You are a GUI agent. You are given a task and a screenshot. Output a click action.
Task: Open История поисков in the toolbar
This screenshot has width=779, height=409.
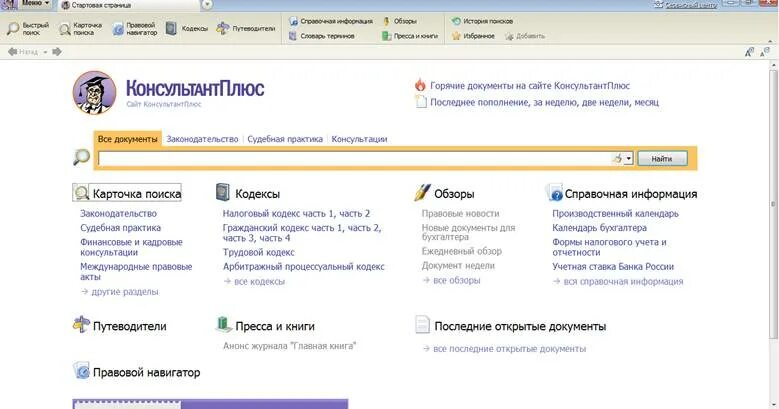[482, 21]
